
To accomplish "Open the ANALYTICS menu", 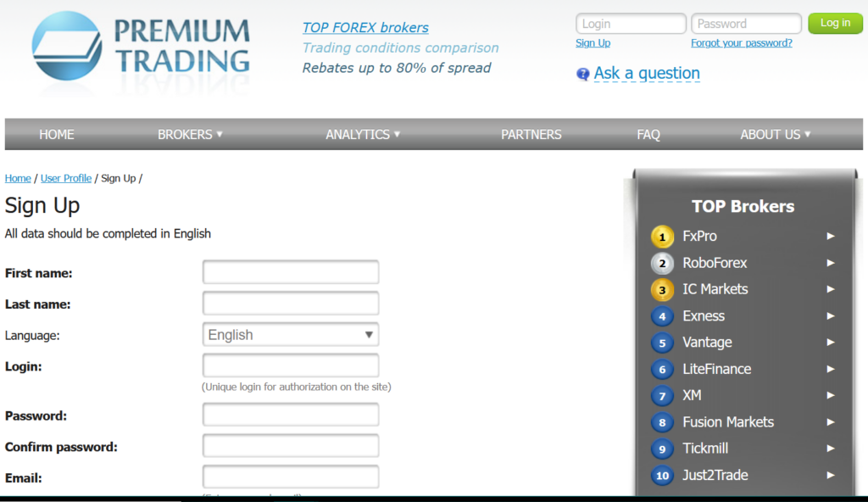I will (363, 135).
